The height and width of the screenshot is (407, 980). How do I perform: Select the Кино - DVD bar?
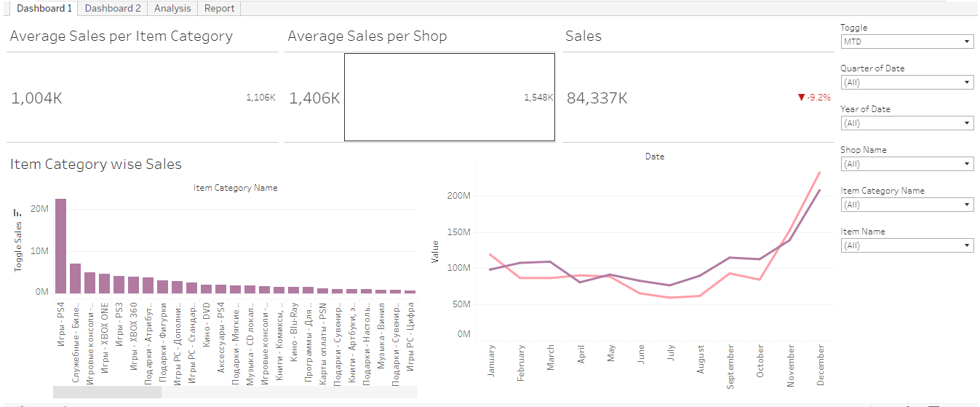click(206, 288)
